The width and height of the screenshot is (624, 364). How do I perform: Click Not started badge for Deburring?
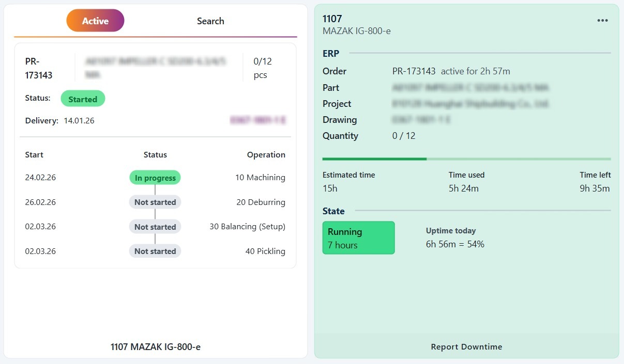tap(155, 202)
